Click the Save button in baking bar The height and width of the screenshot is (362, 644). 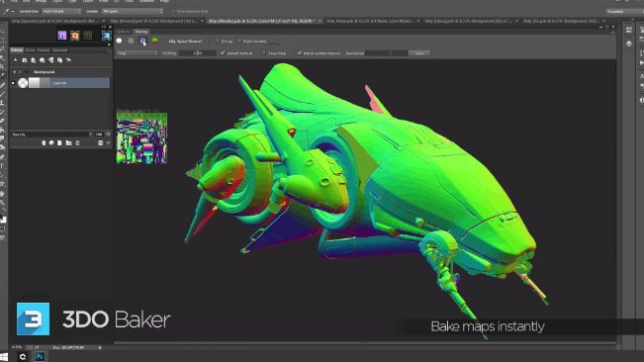click(x=418, y=53)
